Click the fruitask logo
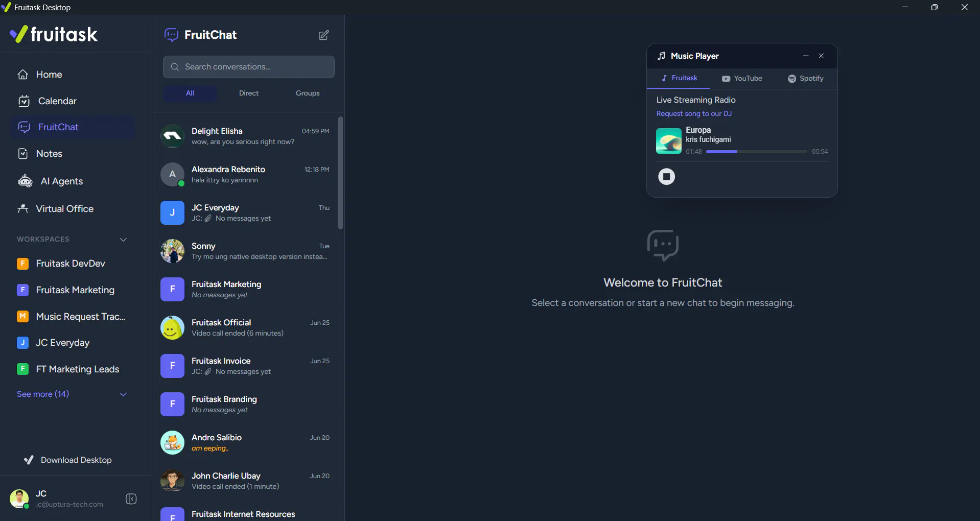The image size is (980, 521). 54,34
